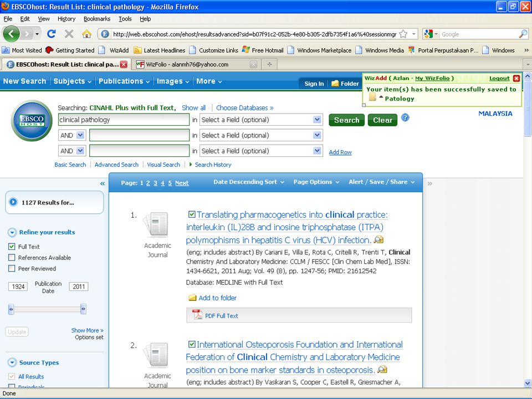The height and width of the screenshot is (399, 532).
Task: Open second AND operator dropdown
Action: tap(71, 151)
